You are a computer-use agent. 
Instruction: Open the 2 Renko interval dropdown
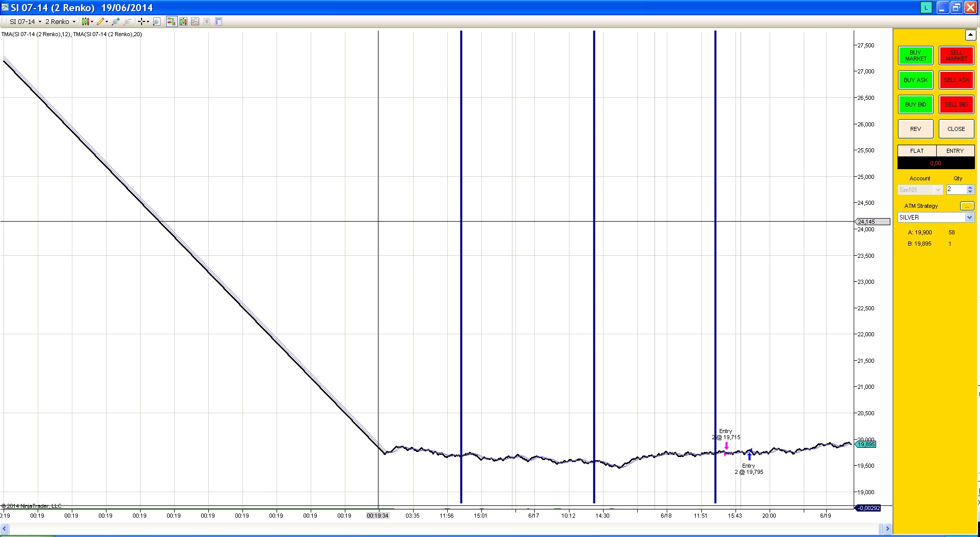click(60, 21)
